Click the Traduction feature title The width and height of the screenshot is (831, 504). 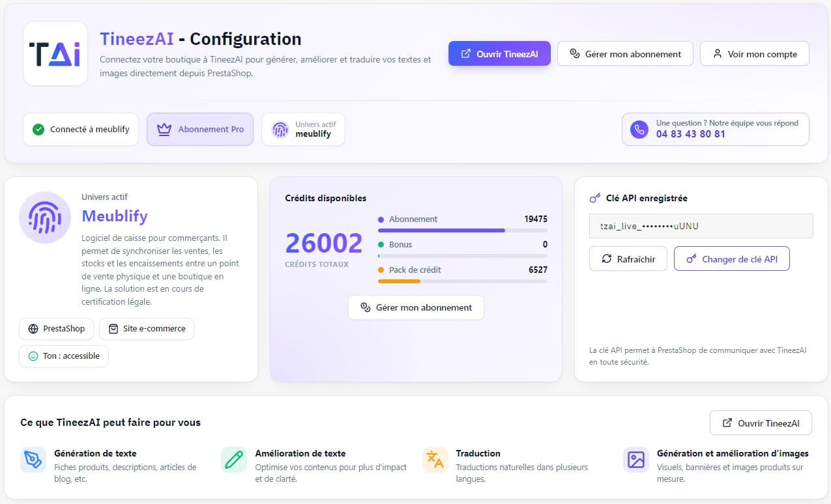[x=478, y=453]
